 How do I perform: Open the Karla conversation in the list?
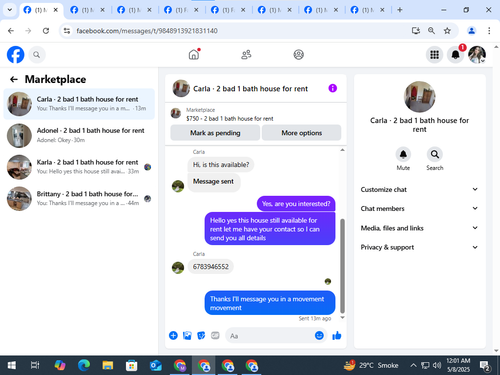79,167
